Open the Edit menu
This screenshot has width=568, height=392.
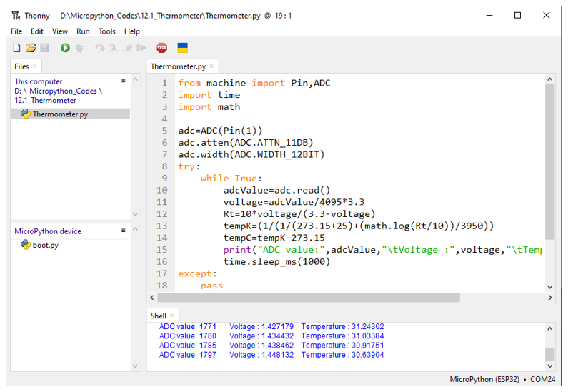37,31
